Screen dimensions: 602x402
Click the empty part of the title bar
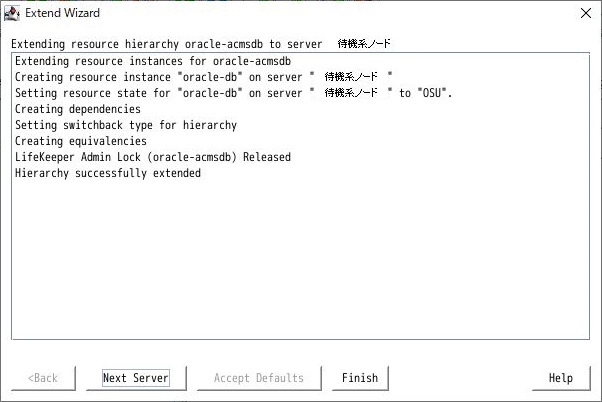[338, 13]
